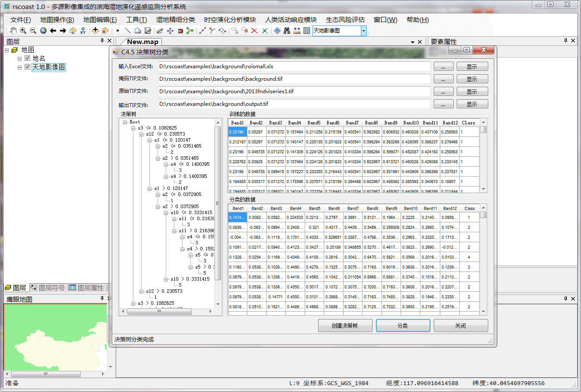Image resolution: width=581 pixels, height=392 pixels.
Task: Collapse the 地图 group in layer tree
Action: pos(7,50)
